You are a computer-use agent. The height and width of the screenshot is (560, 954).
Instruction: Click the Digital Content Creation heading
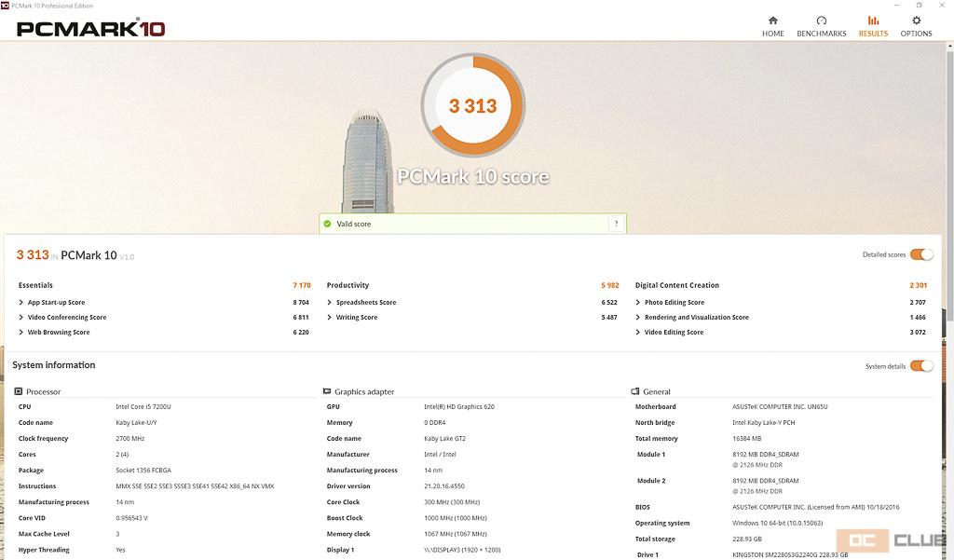[x=676, y=285]
